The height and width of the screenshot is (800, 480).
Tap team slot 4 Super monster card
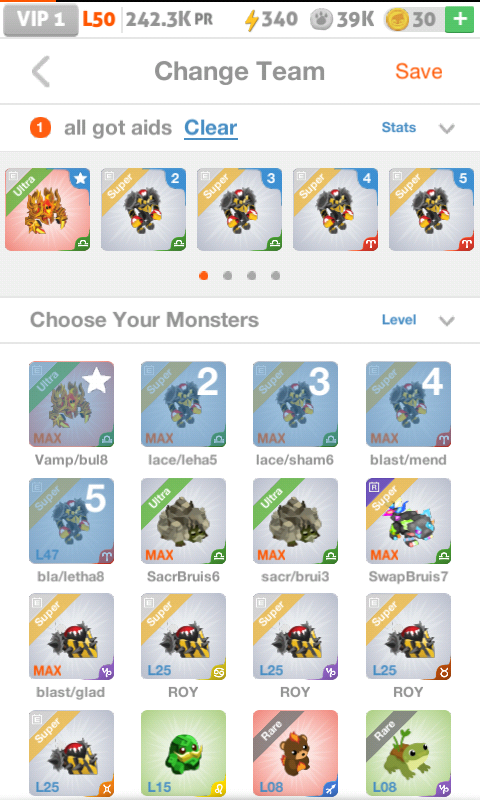pos(336,210)
